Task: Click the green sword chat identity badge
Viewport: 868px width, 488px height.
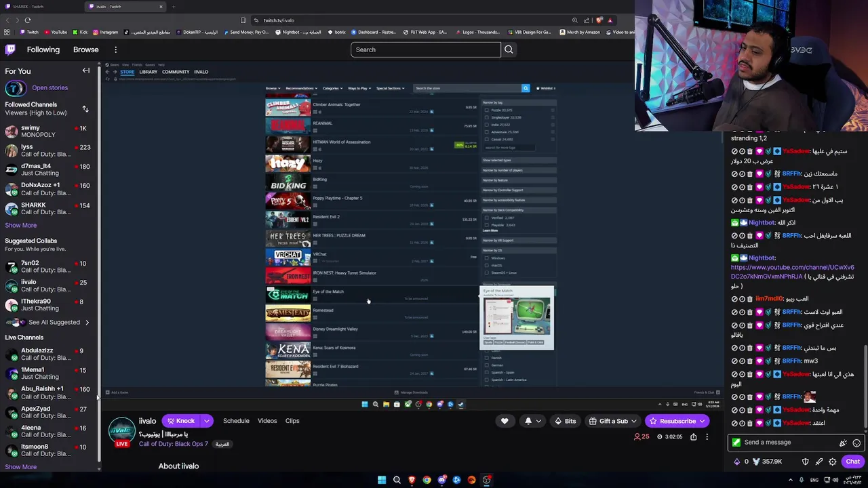Action: [x=736, y=443]
